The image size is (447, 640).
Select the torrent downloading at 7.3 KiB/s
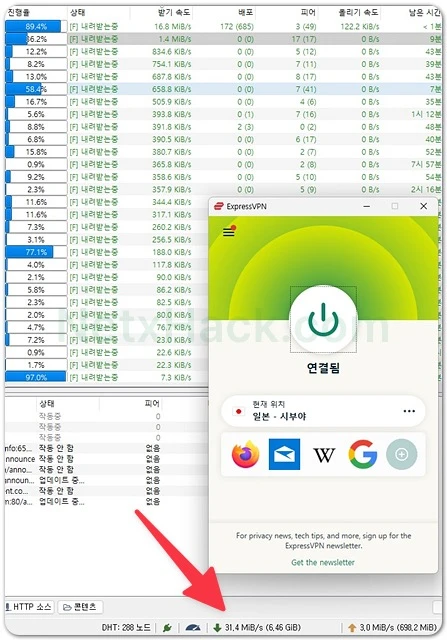click(107, 377)
